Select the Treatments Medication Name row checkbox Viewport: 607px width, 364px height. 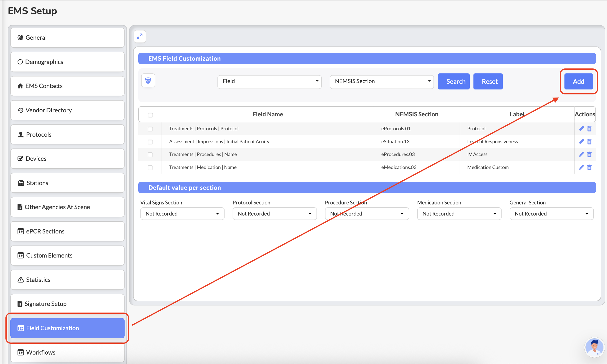tap(150, 168)
